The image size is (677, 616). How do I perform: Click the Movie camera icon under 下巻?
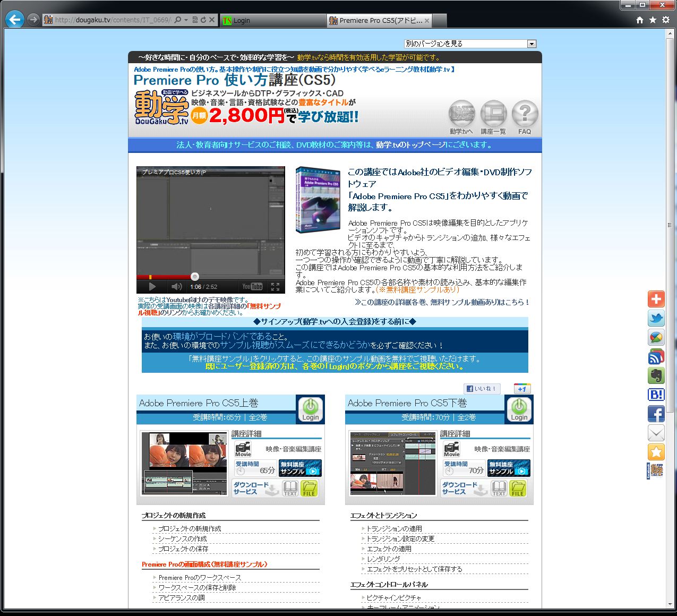pos(452,449)
